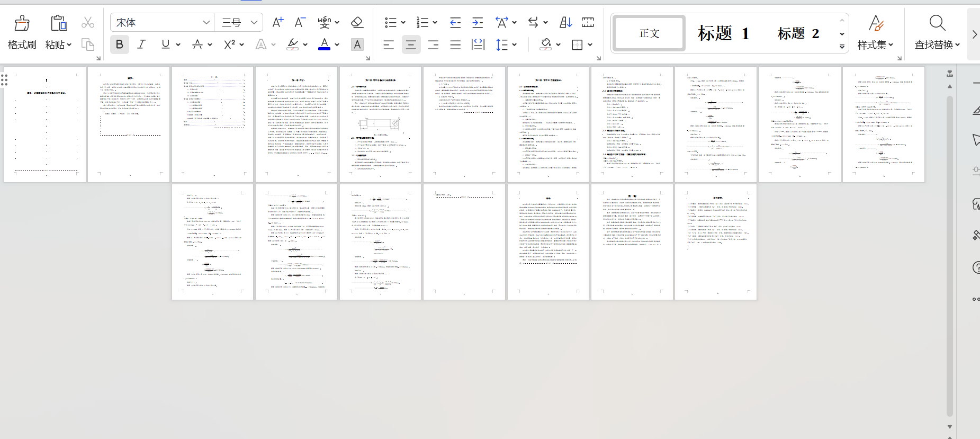Open the phonetic guide 变 tool

(325, 22)
